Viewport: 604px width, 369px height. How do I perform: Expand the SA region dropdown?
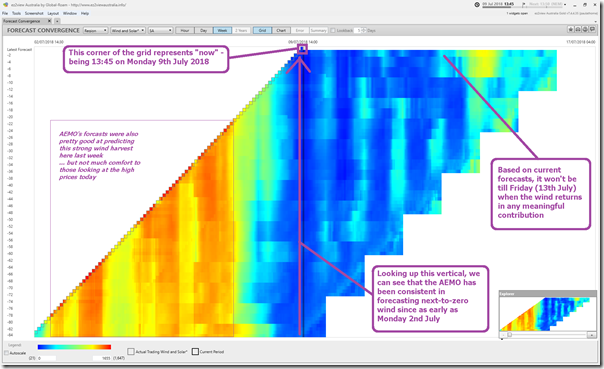point(160,30)
